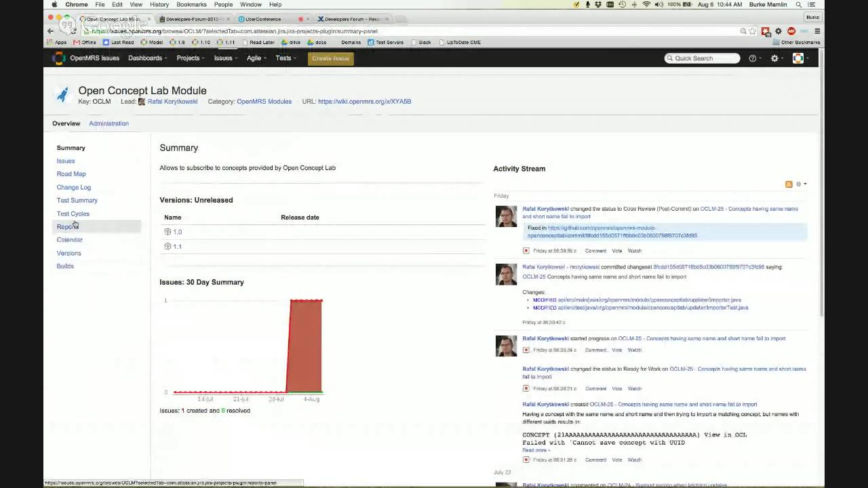Click the Create Issue button

pyautogui.click(x=331, y=58)
